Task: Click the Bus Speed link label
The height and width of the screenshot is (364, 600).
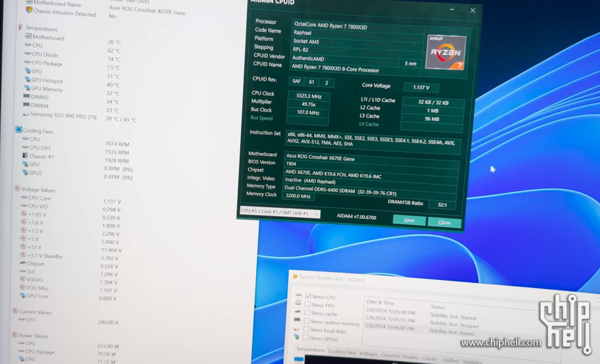Action: point(261,118)
